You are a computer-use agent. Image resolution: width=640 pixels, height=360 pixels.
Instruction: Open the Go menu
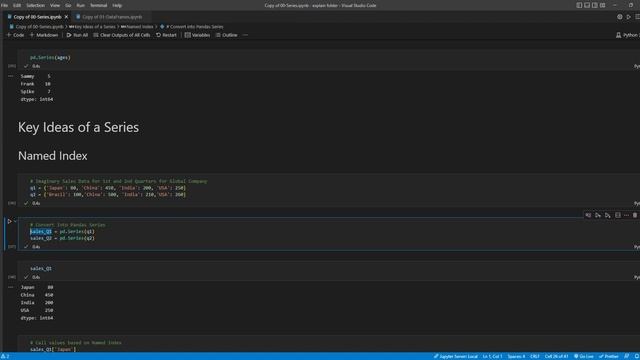coord(68,5)
